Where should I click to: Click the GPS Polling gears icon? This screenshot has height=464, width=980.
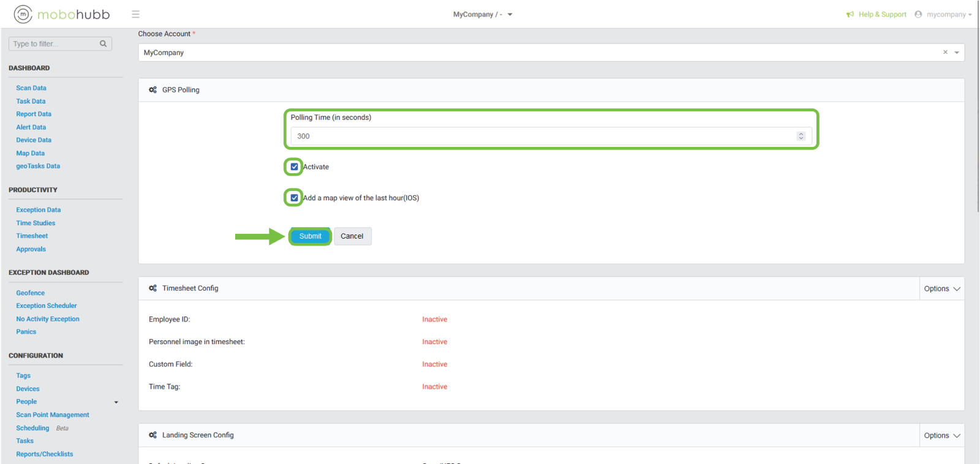(x=153, y=90)
